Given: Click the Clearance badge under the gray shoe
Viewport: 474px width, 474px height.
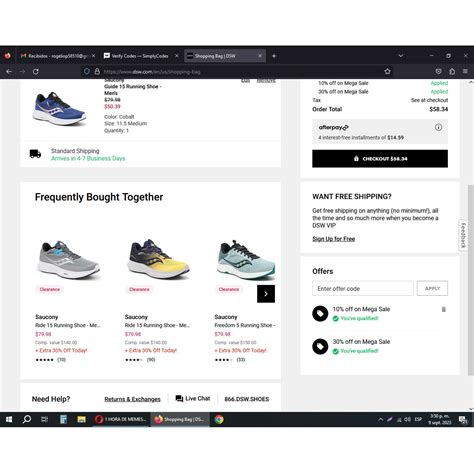Looking at the screenshot, I should (50, 289).
